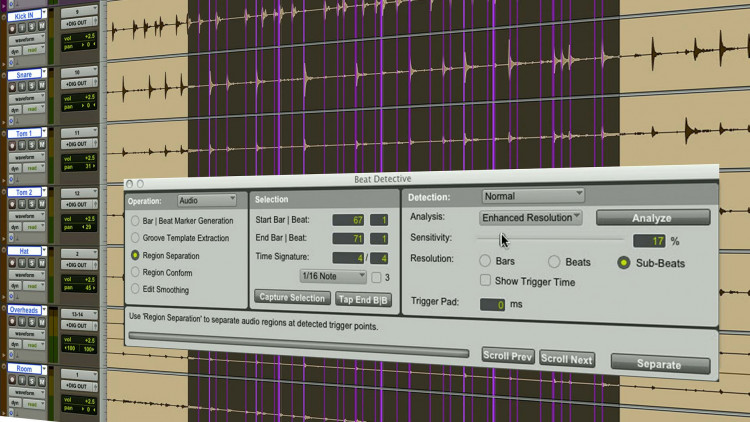Screen dimensions: 750x422
Task: Click the Analyze button
Action: tap(653, 218)
